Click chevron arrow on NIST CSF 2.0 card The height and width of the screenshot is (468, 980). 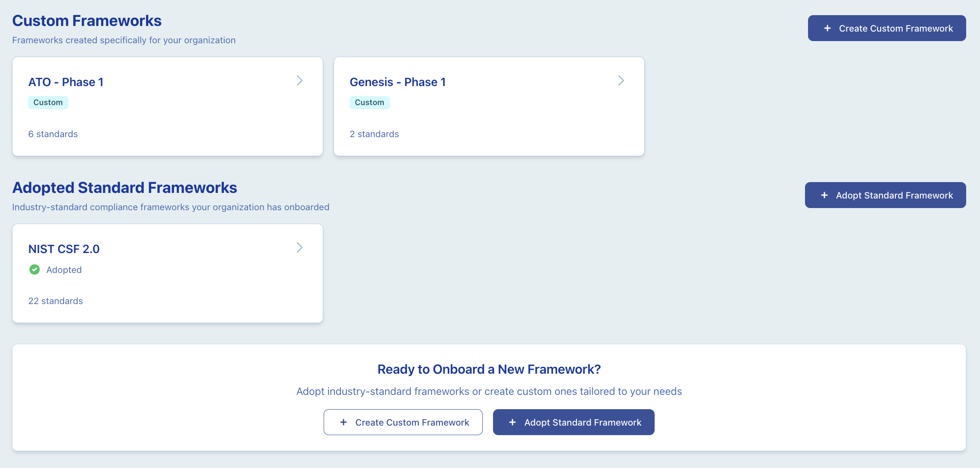pyautogui.click(x=299, y=247)
